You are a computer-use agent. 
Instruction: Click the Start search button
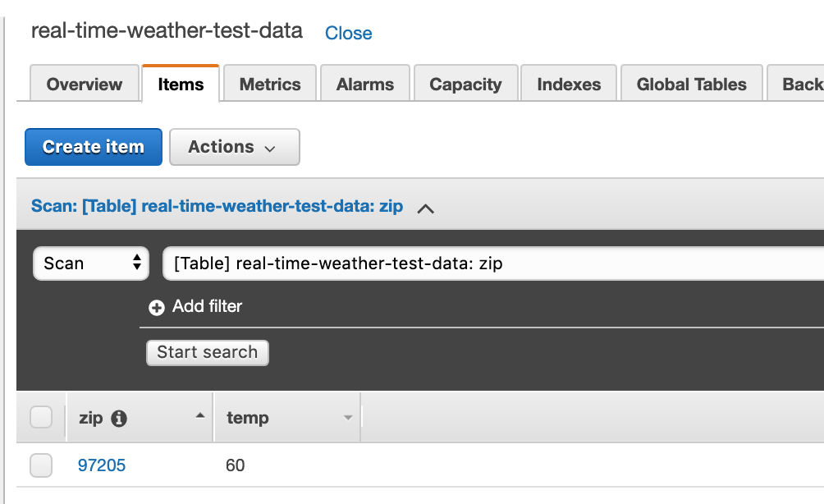tap(207, 352)
